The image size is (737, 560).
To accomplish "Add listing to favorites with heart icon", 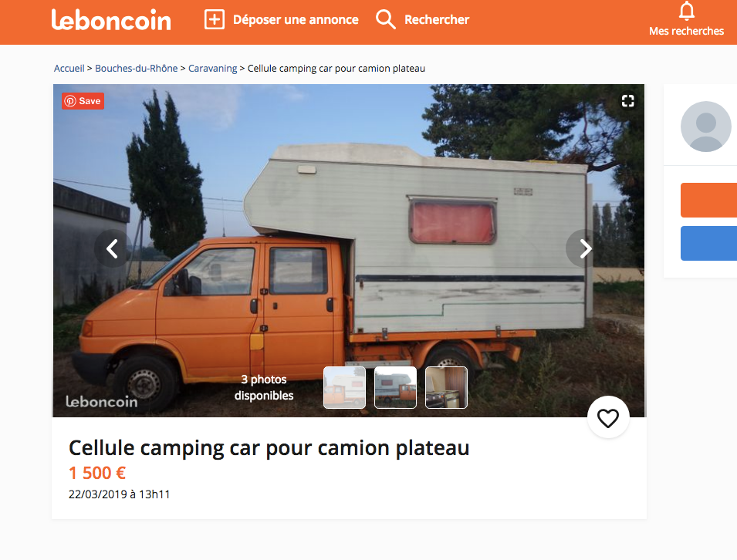I will [x=608, y=417].
